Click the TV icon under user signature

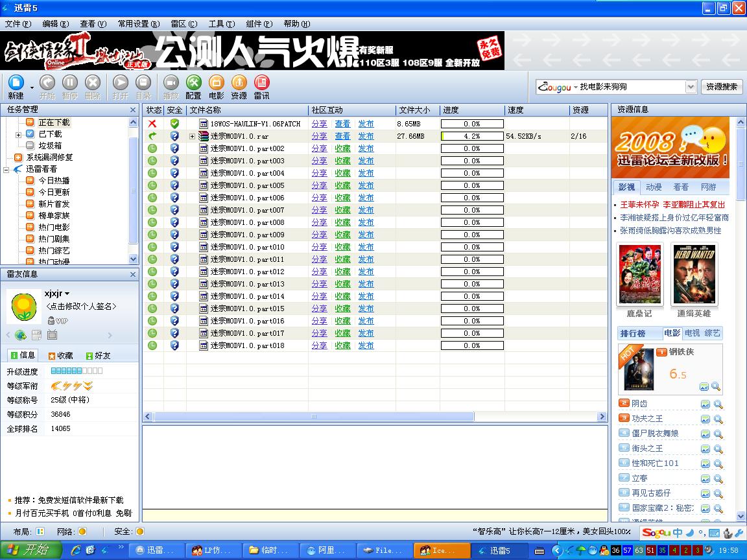pos(53,334)
